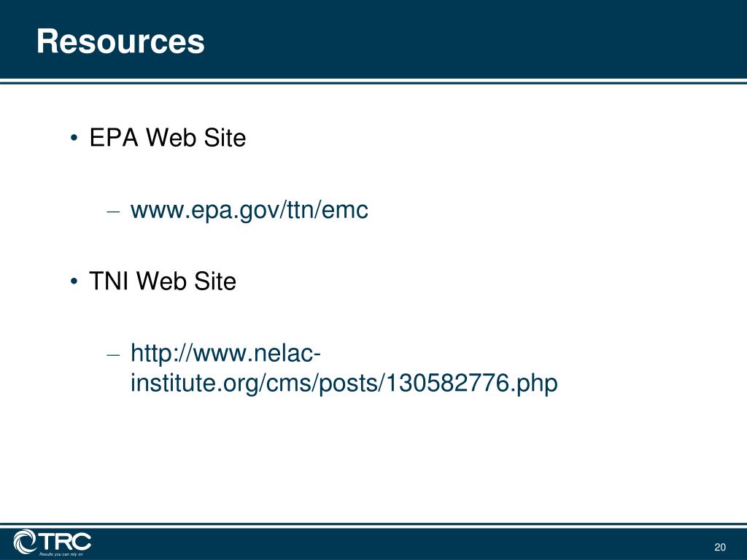
Task: Click the thin divider line above the footer
Action: coord(373,525)
